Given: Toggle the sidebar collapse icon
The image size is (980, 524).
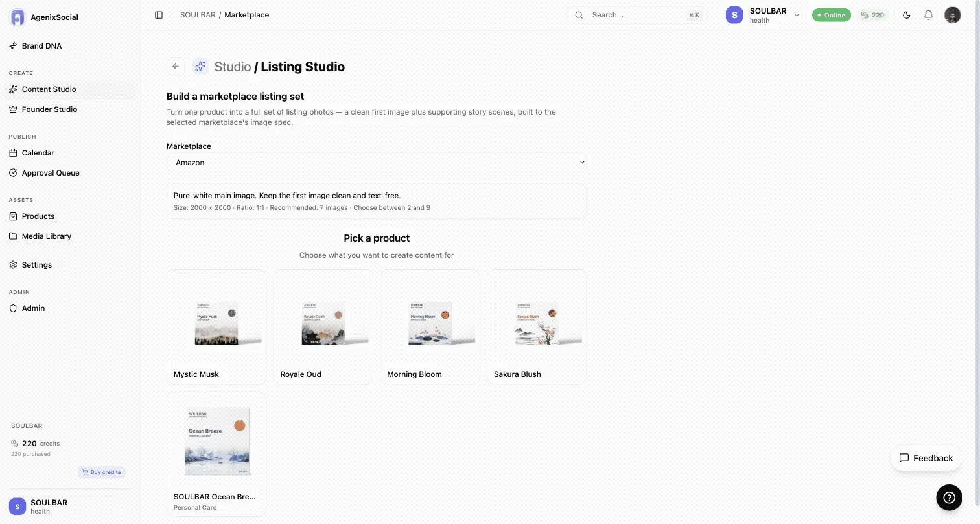Looking at the screenshot, I should [159, 15].
